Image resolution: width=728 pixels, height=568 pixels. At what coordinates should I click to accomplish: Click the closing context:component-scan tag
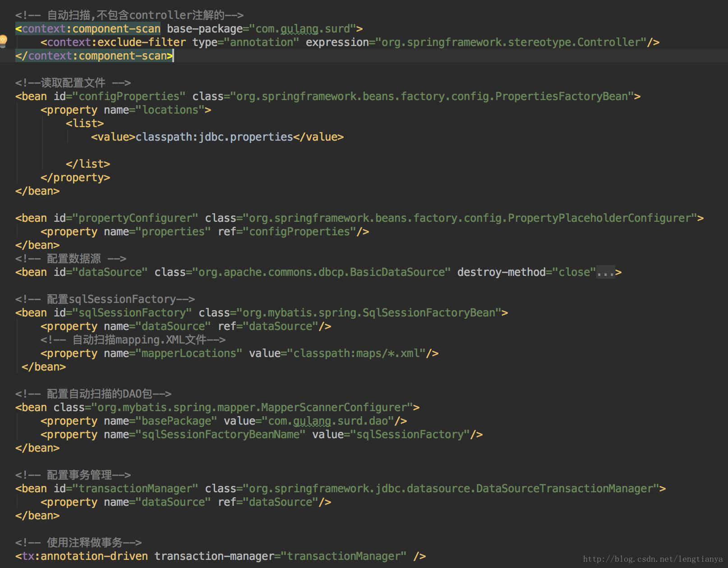(x=94, y=56)
